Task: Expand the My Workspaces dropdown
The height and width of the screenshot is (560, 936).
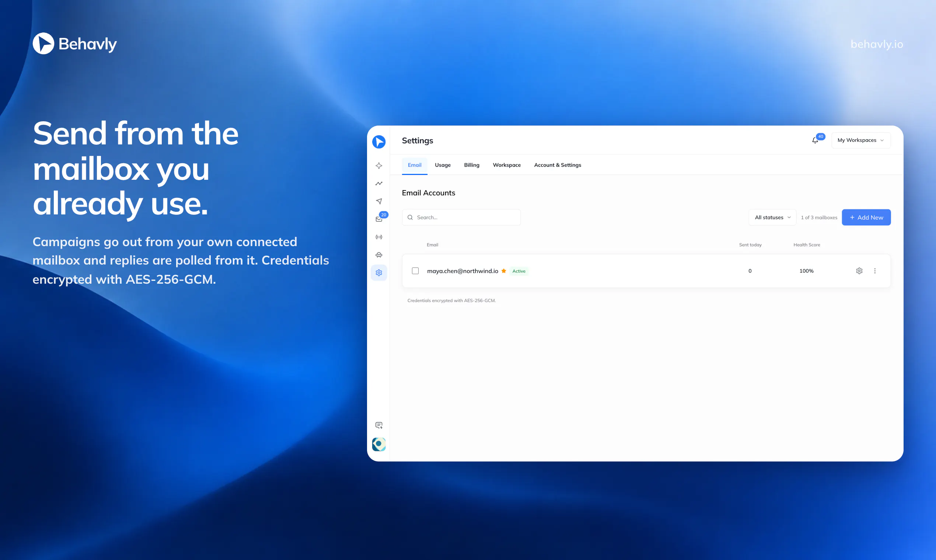Action: (860, 140)
